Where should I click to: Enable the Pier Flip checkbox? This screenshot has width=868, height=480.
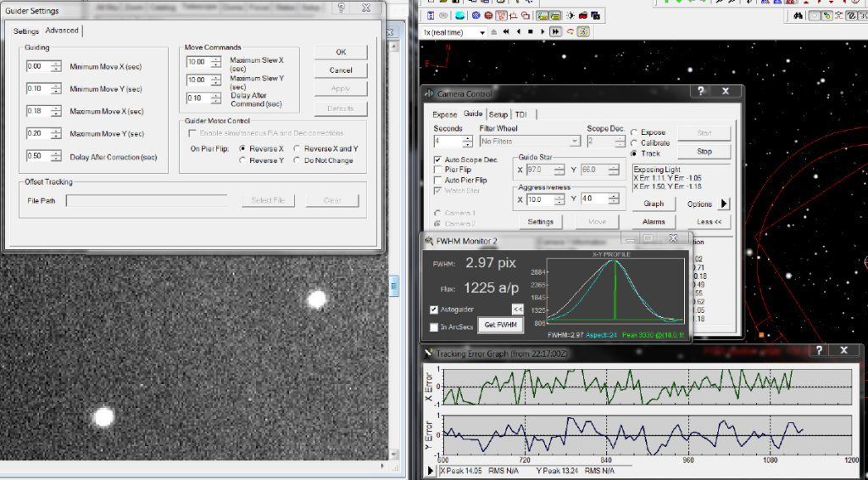click(x=437, y=170)
